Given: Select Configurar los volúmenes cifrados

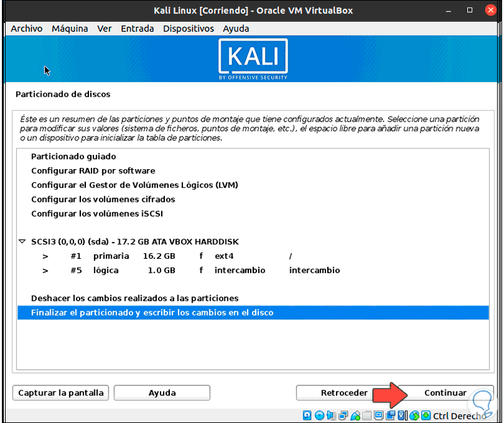Looking at the screenshot, I should click(x=253, y=199).
